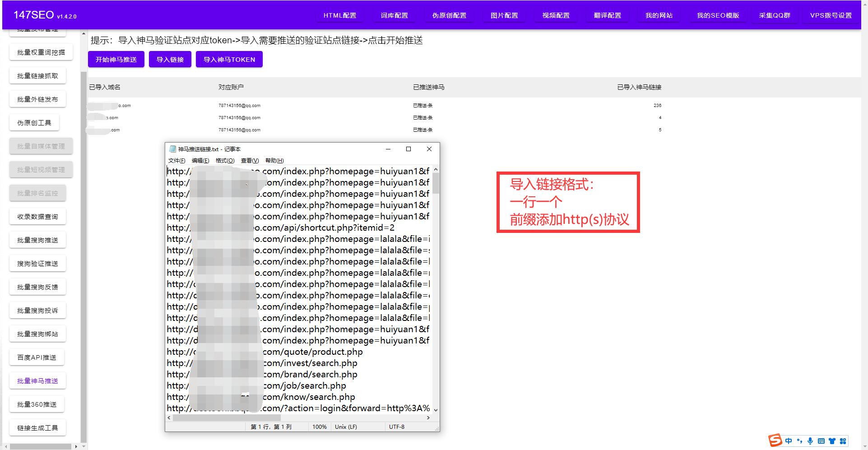Click Notepad vertical scrollbar up arrow

[436, 170]
